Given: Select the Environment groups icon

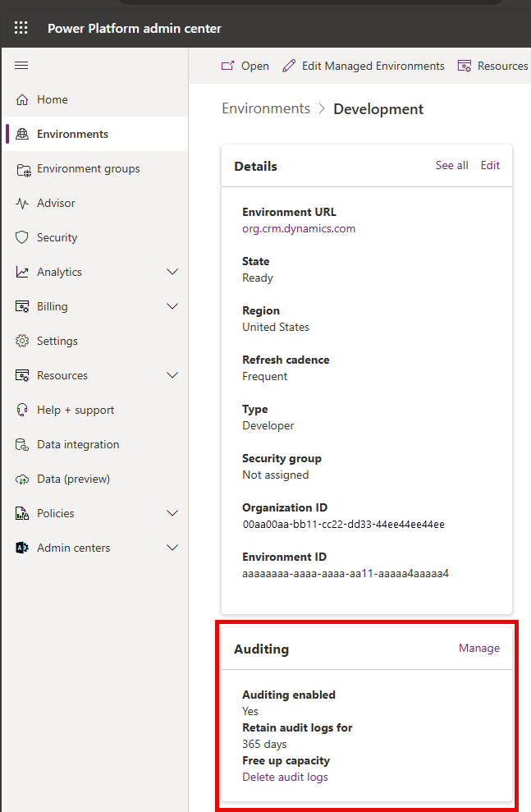Looking at the screenshot, I should pos(23,169).
